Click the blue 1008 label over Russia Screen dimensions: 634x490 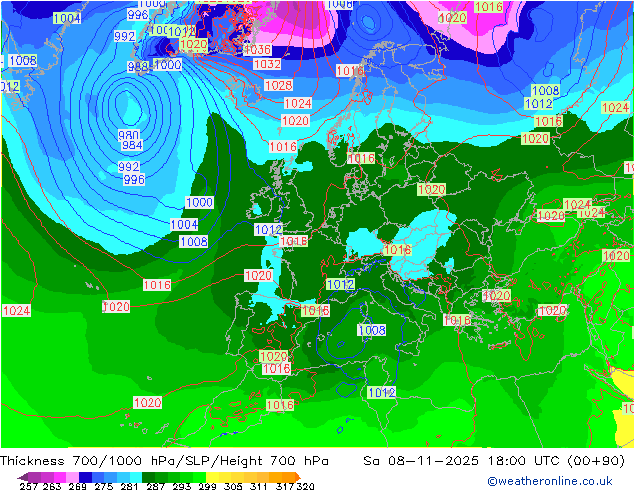click(545, 90)
